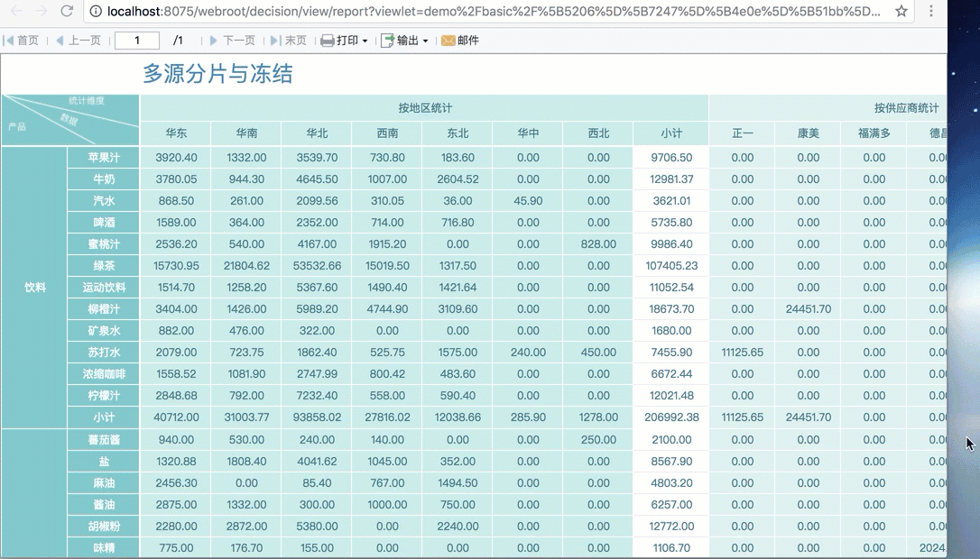Click the 柠檬汁 product row label
This screenshot has height=559, width=980.
[x=104, y=396]
